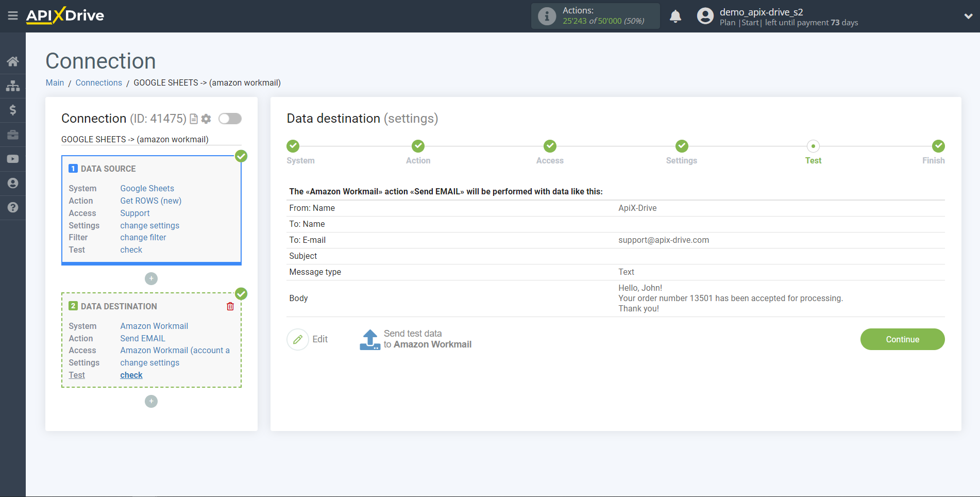The image size is (980, 497).
Task: Open the Home sidebar icon
Action: pyautogui.click(x=13, y=61)
